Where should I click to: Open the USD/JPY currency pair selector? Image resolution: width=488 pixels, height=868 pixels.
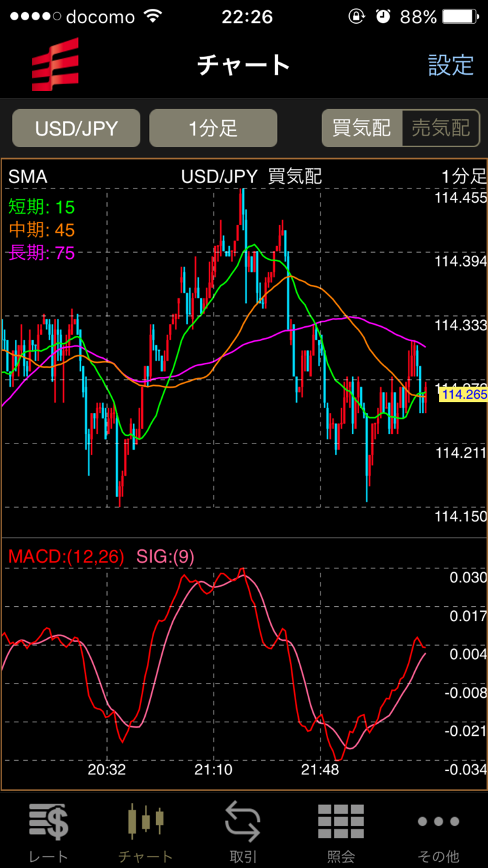coord(77,128)
